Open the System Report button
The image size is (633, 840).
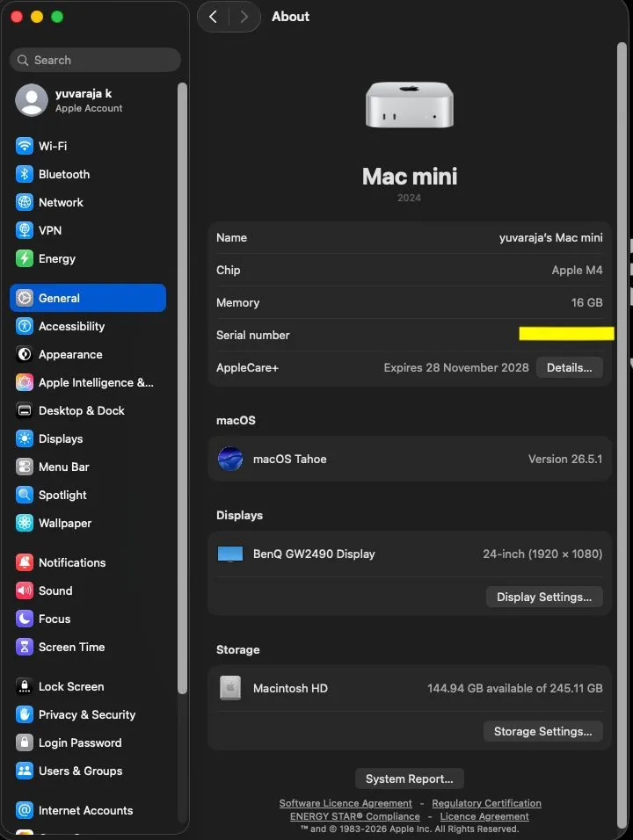[x=410, y=778]
